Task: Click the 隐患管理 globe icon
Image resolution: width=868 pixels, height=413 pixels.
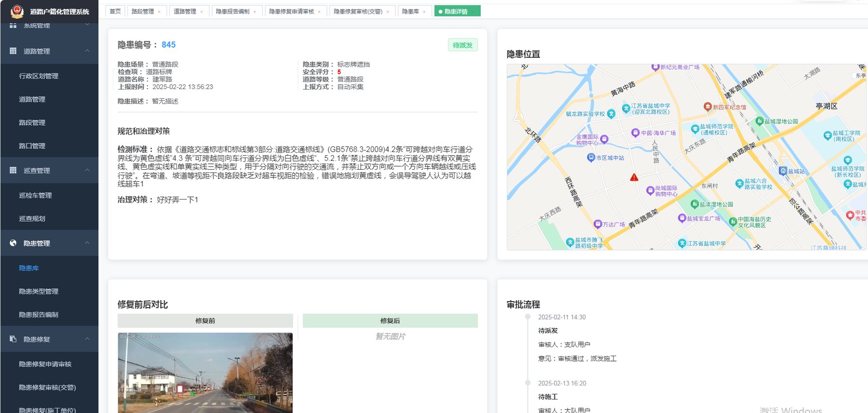Action: coord(13,243)
